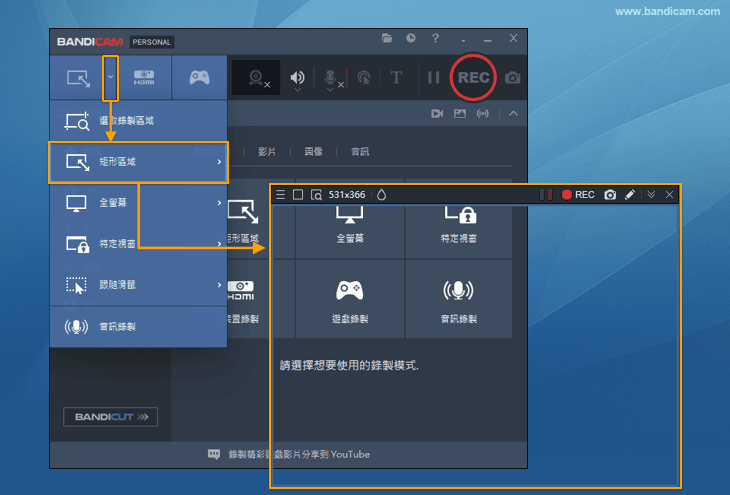Screen dimensions: 730x495
Task: Select 跟隨滑鼠 menu entry
Action: pos(138,285)
